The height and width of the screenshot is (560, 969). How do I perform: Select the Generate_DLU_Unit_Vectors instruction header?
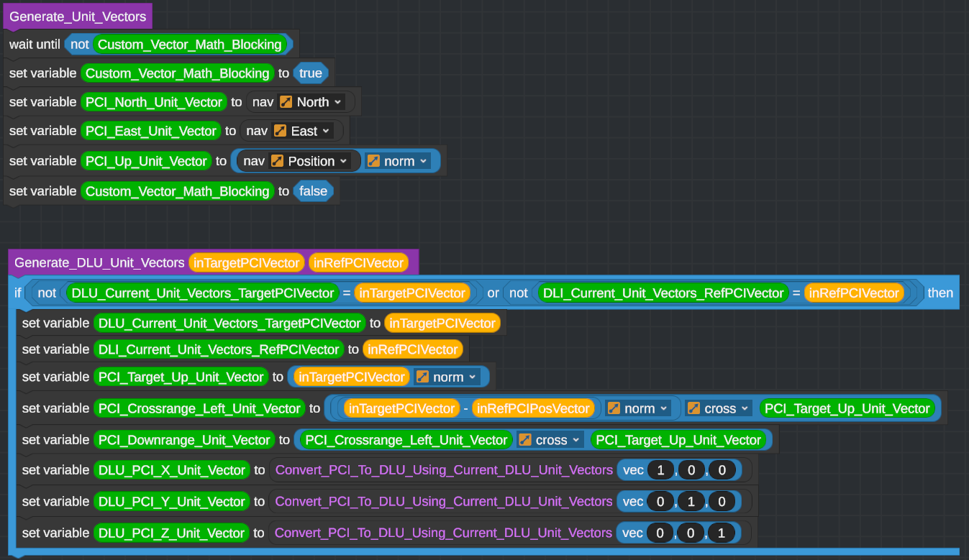[x=99, y=263]
